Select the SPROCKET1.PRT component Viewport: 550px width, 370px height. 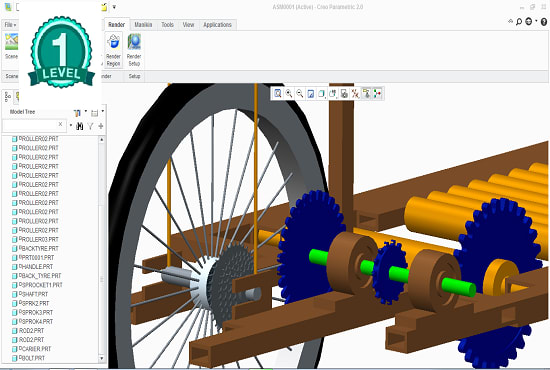click(x=40, y=285)
